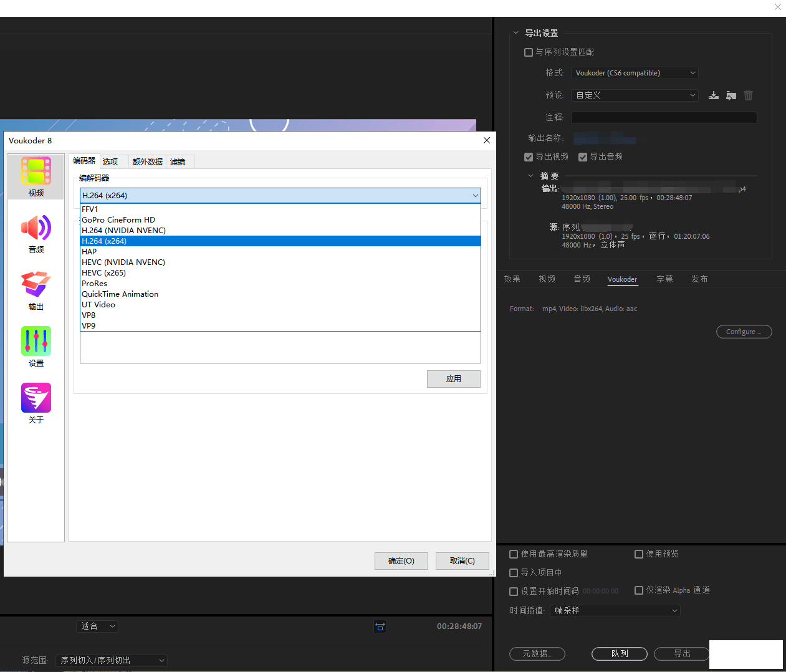Select VP9 encoder
The image size is (786, 672).
[x=280, y=326]
